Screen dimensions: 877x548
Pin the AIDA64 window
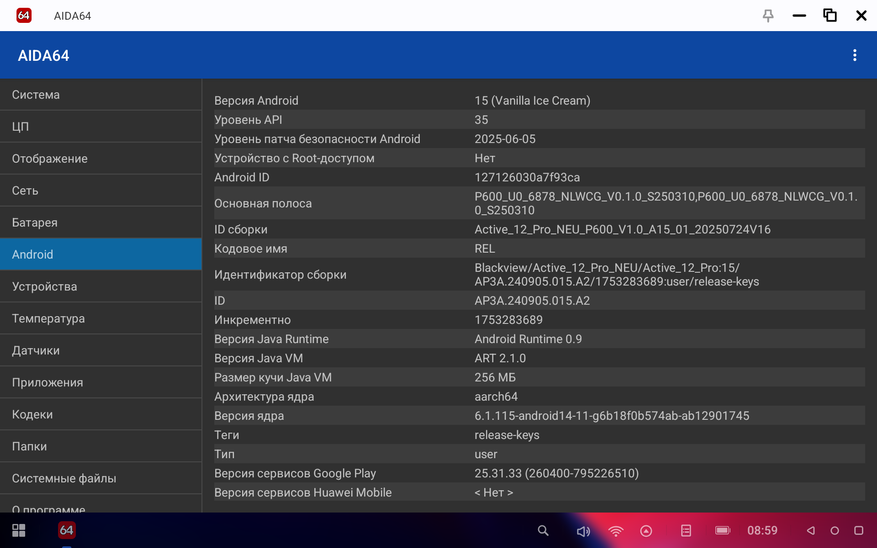(768, 16)
